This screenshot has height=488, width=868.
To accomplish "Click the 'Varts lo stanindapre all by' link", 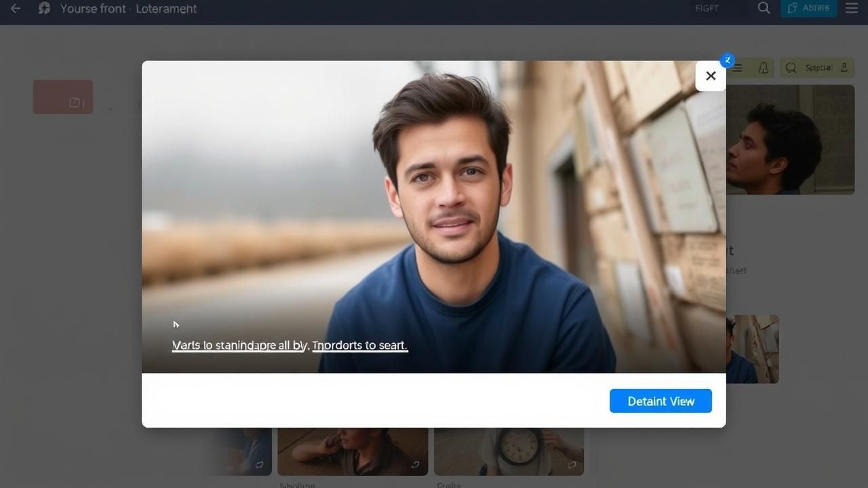I will [x=239, y=346].
